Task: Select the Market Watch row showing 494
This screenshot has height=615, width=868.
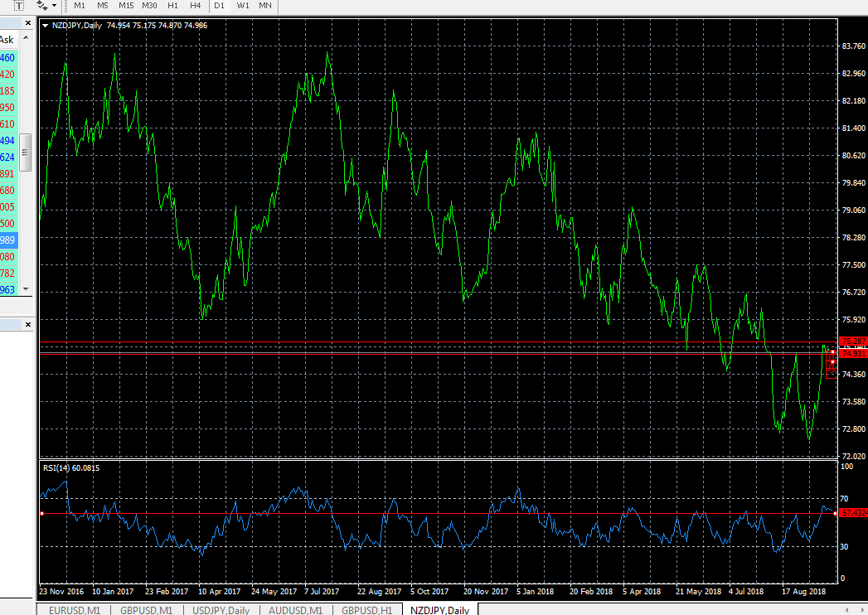Action: pyautogui.click(x=9, y=141)
